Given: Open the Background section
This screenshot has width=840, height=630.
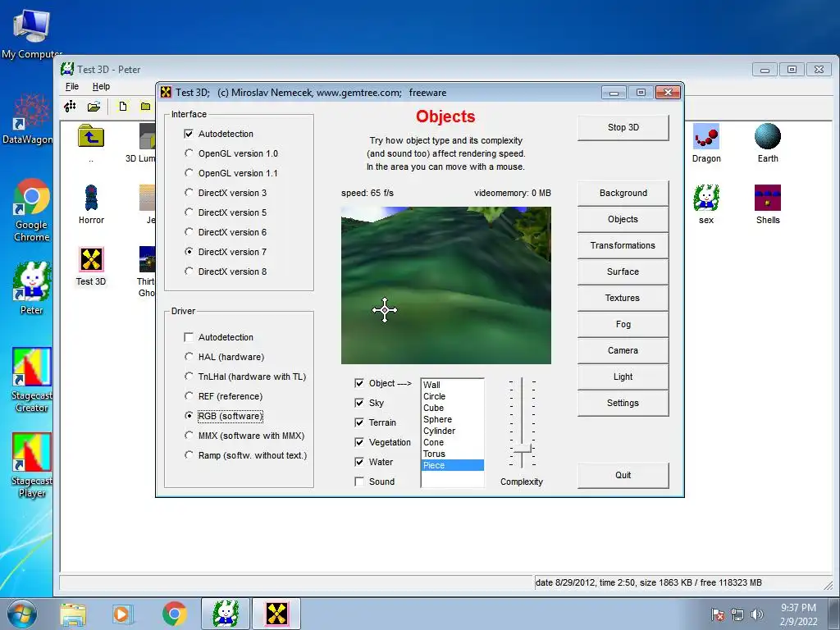Looking at the screenshot, I should point(623,193).
